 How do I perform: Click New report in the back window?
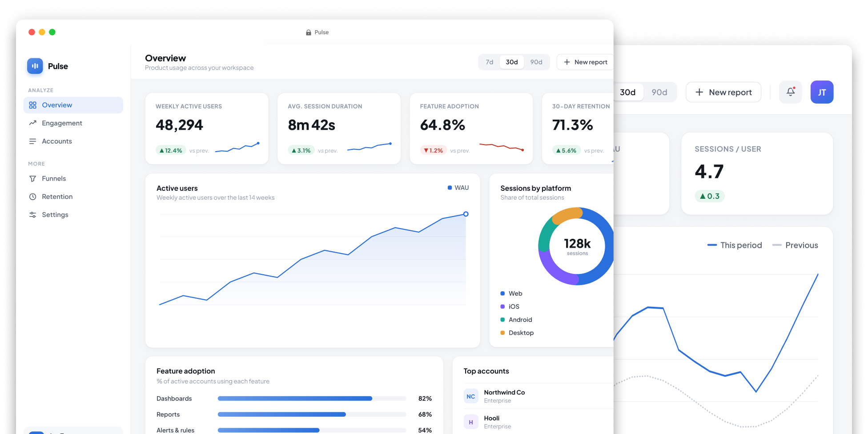coord(723,92)
